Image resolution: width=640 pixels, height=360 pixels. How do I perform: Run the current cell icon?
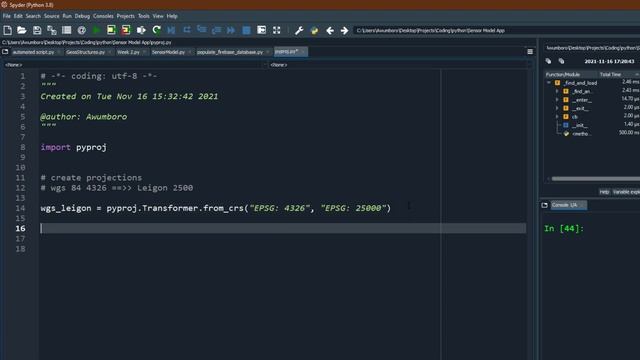coord(111,30)
